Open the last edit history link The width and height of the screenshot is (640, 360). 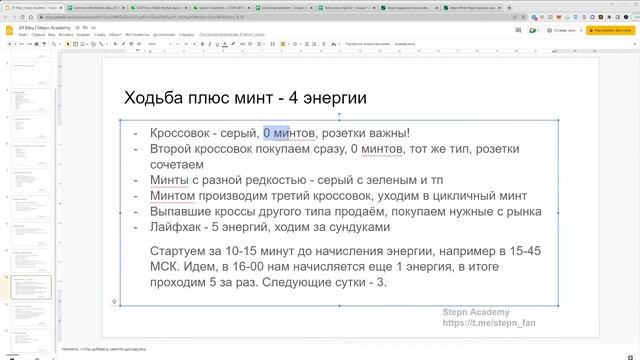tap(232, 35)
